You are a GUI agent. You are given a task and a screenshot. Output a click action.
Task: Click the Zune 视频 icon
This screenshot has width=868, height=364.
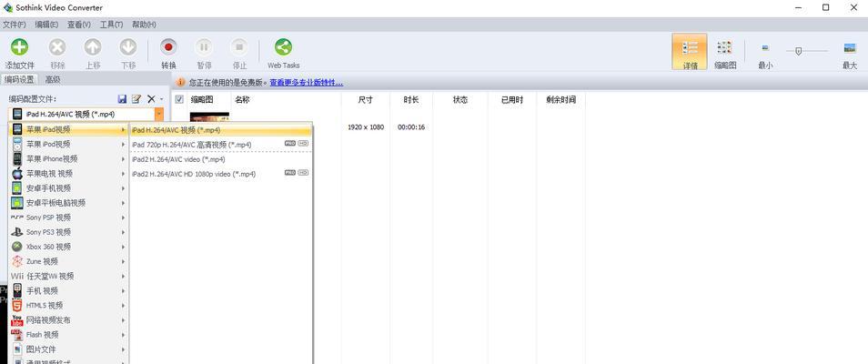pos(17,261)
